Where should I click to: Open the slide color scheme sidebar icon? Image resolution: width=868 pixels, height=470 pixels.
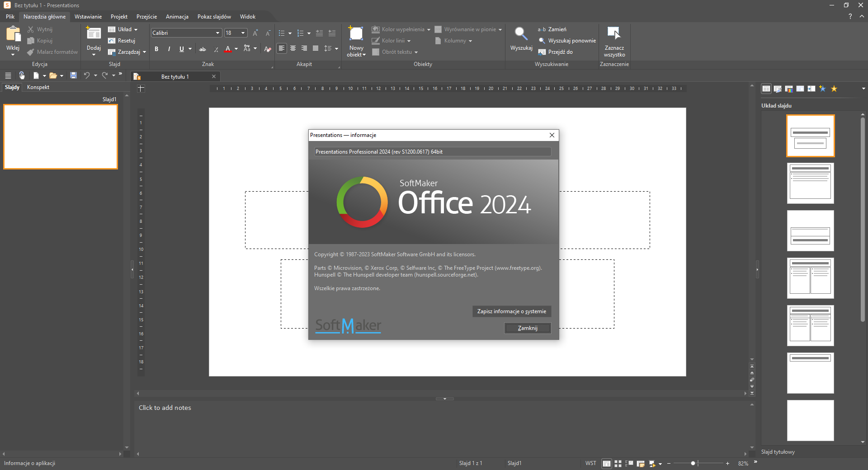[x=789, y=89]
